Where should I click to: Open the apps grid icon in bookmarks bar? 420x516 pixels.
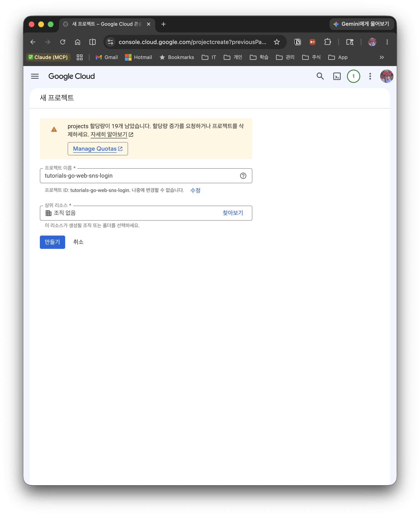(80, 57)
